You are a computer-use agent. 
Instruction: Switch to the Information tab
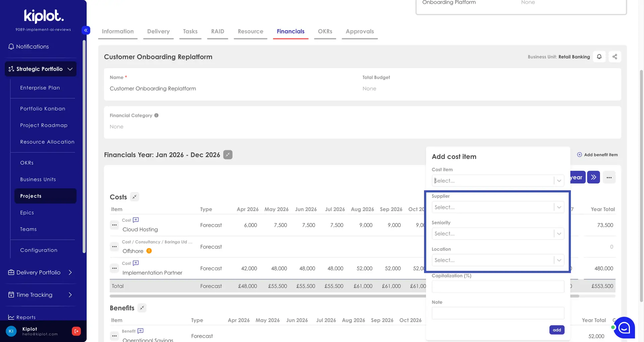point(118,32)
